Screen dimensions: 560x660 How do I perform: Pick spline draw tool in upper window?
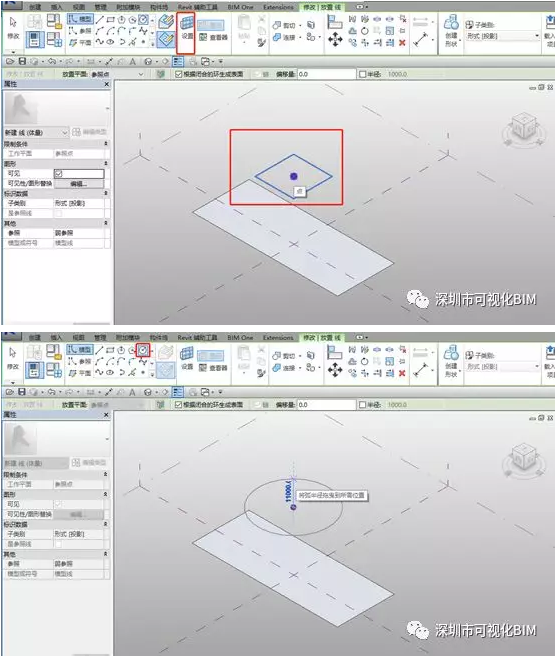coord(99,42)
